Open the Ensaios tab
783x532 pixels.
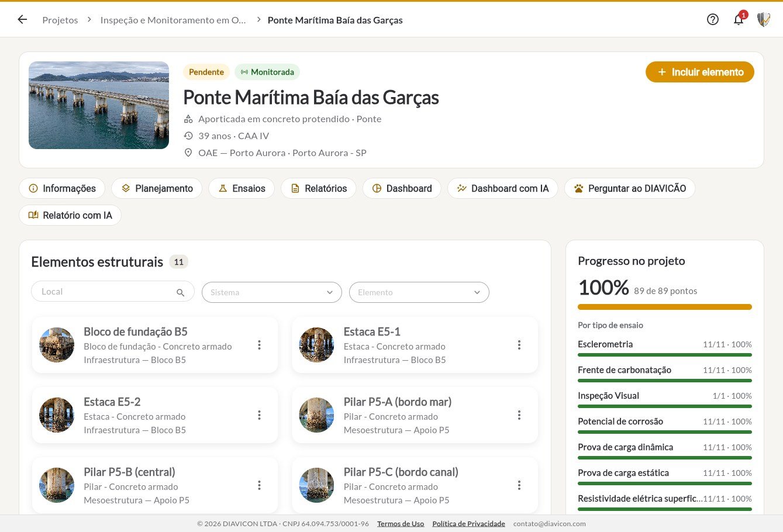[x=242, y=188]
